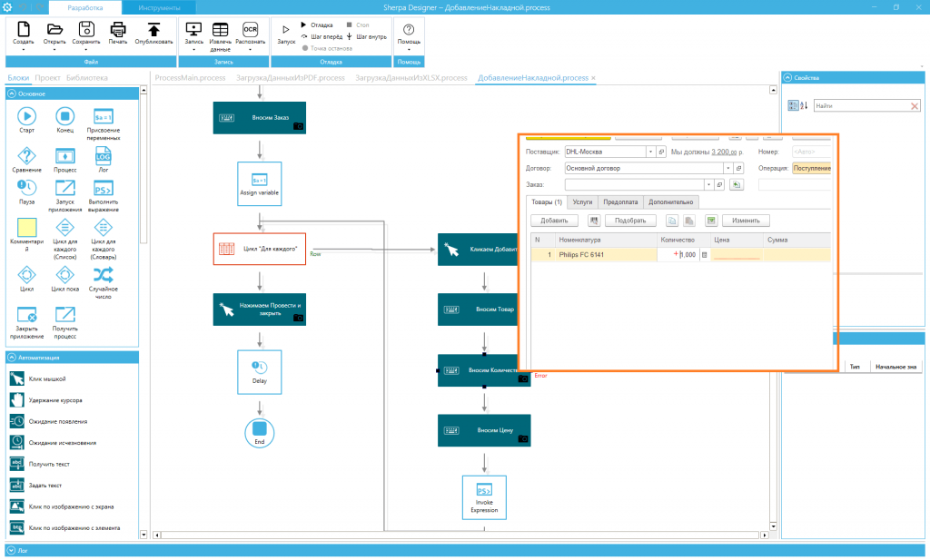Collapse the Основное section
Image resolution: width=930 pixels, height=560 pixels.
pyautogui.click(x=11, y=93)
